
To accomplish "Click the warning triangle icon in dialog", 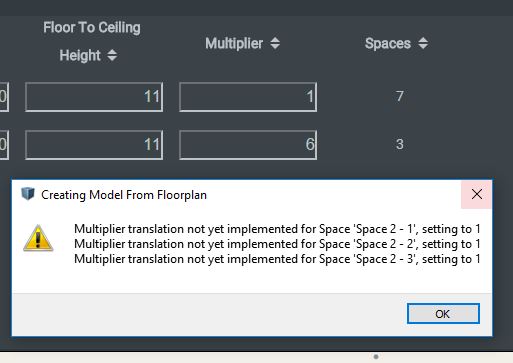I will coord(38,238).
